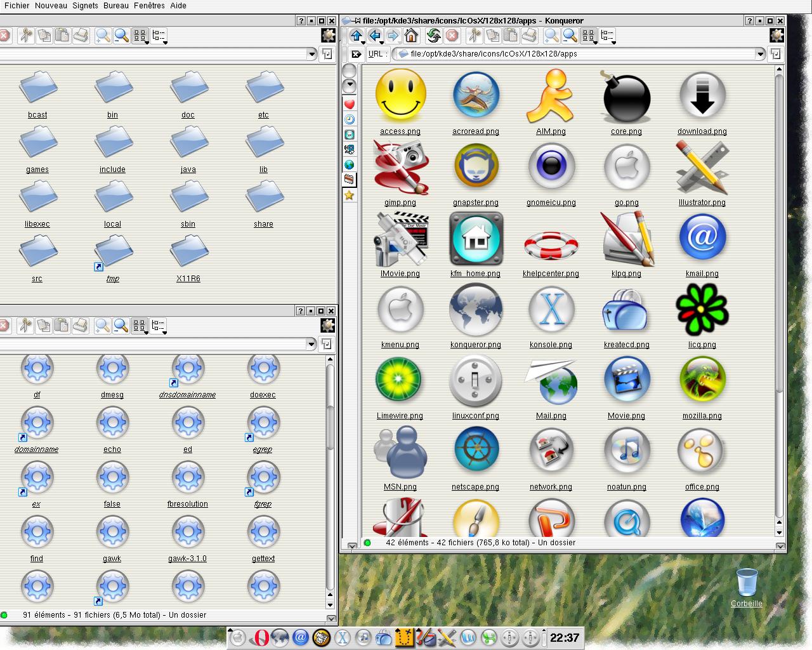Open Fichier menu
Viewport: 812px width, 650px height.
coord(17,6)
